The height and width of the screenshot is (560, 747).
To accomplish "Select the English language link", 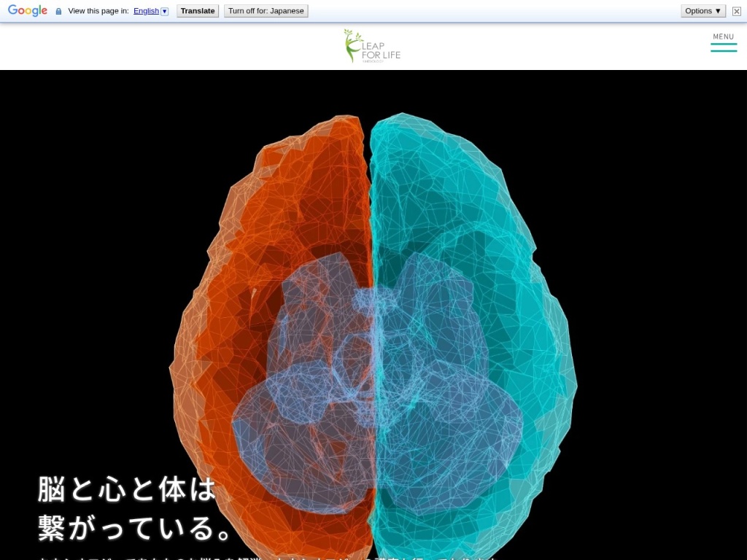I will pyautogui.click(x=146, y=12).
